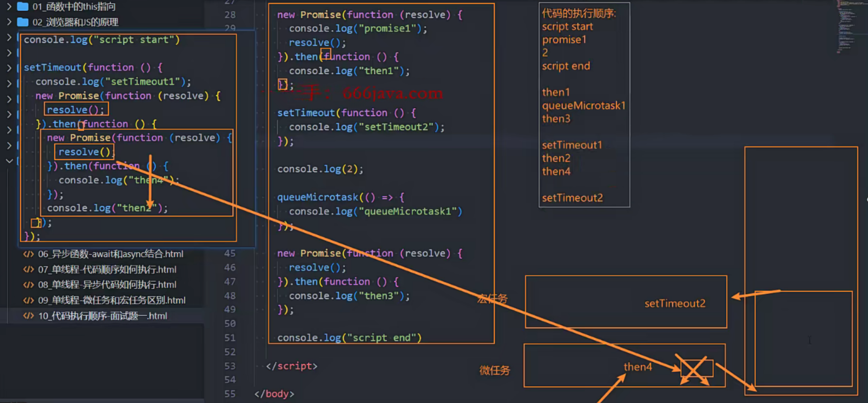Click the code console.log(2);
Screen dimensions: 868x403
click(320, 169)
